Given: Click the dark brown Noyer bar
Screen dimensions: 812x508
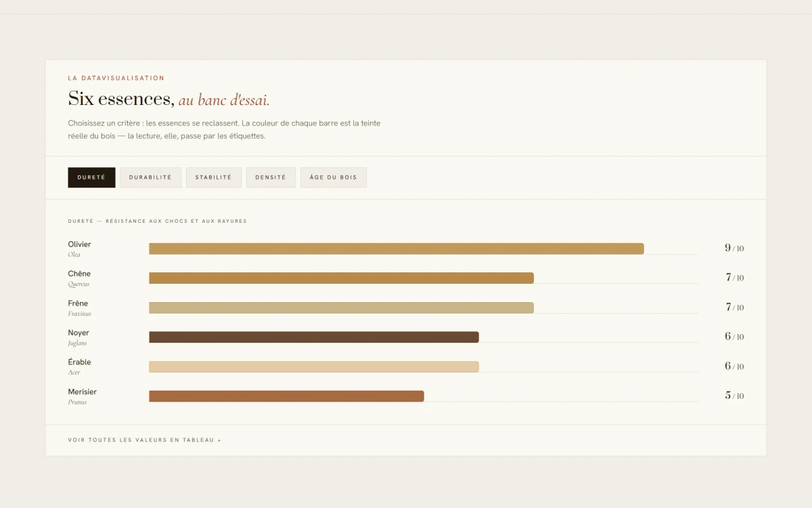Looking at the screenshot, I should [x=314, y=337].
